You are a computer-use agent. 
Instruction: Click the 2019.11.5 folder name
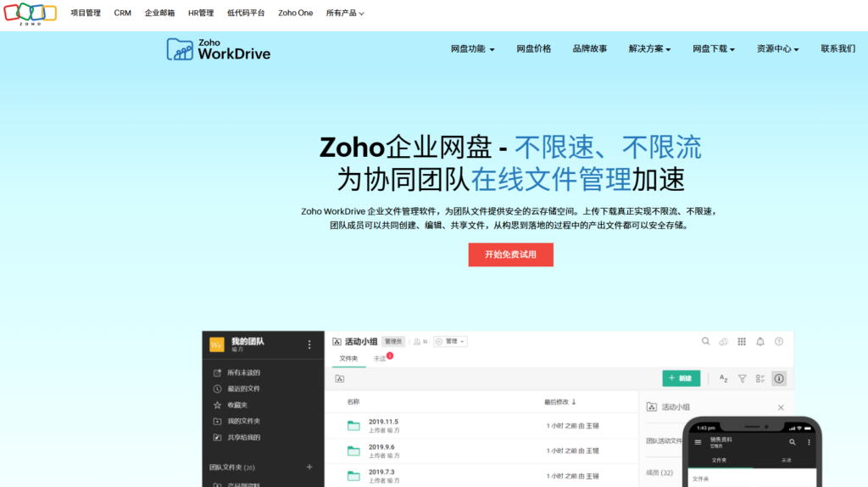tap(383, 422)
